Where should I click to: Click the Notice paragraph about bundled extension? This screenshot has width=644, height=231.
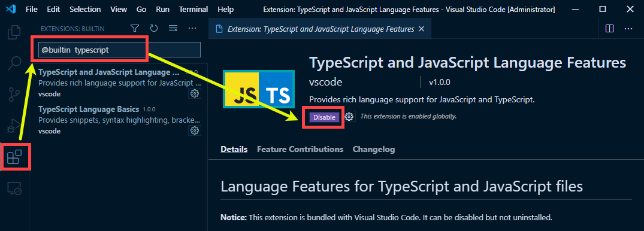point(386,217)
